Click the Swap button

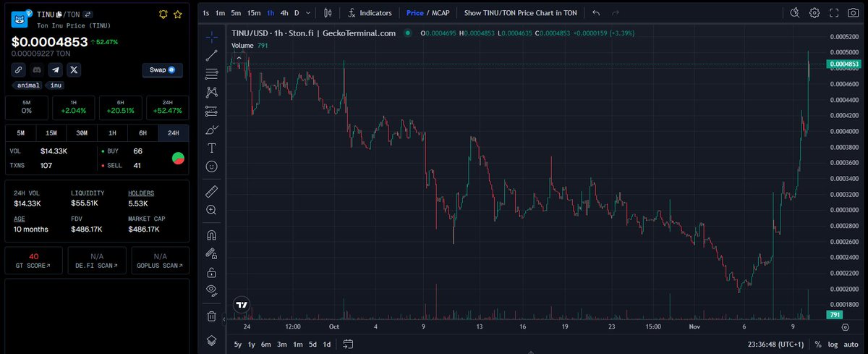[162, 70]
